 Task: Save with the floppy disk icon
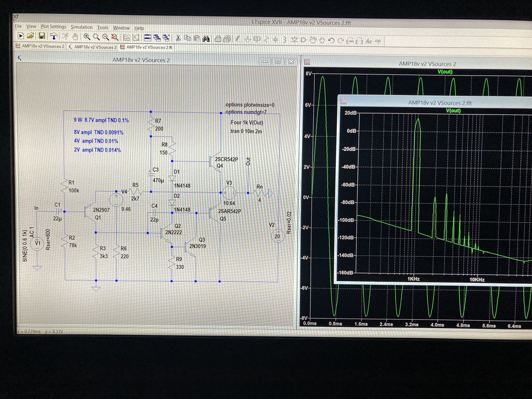[42, 36]
